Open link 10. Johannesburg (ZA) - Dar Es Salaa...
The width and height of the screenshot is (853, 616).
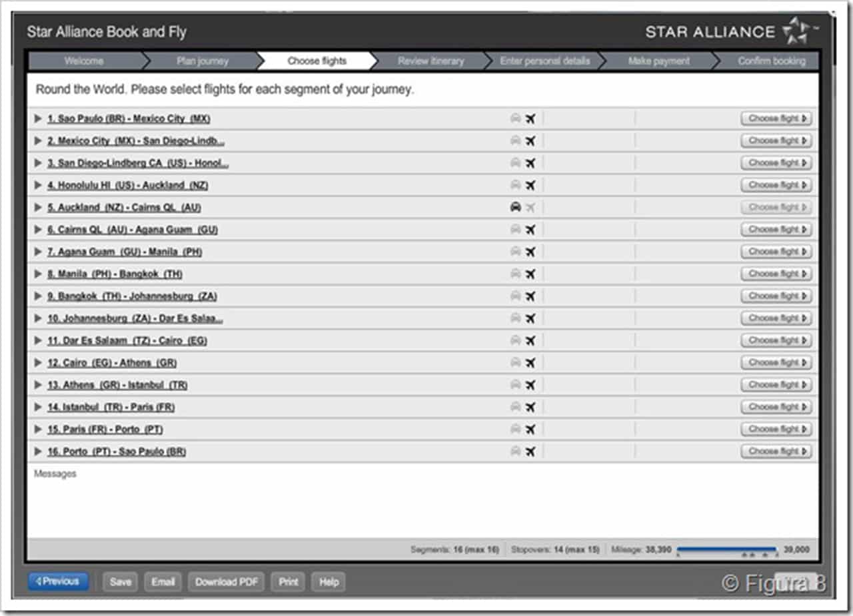tap(135, 318)
